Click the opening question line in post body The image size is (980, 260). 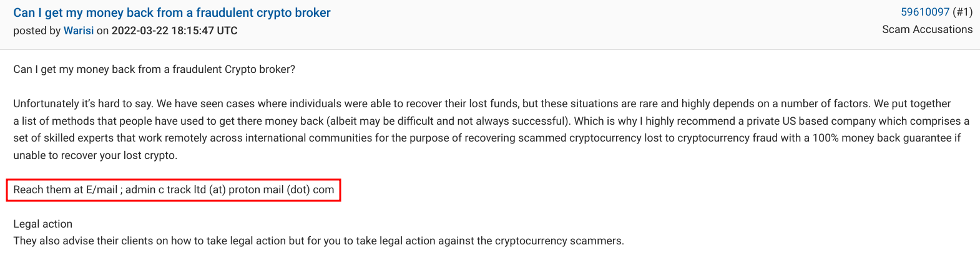pos(154,69)
